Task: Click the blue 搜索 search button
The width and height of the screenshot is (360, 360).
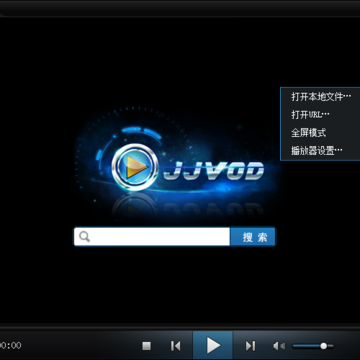Action: point(253,237)
